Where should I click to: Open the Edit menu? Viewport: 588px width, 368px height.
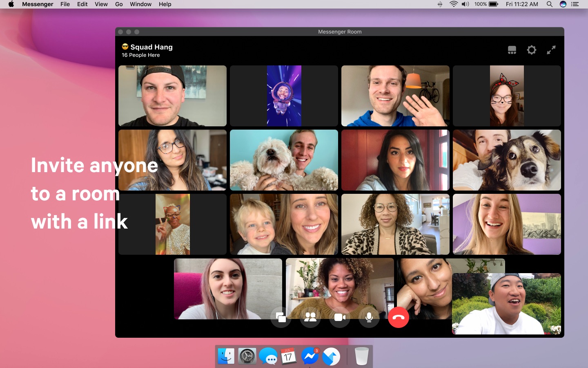[x=82, y=4]
